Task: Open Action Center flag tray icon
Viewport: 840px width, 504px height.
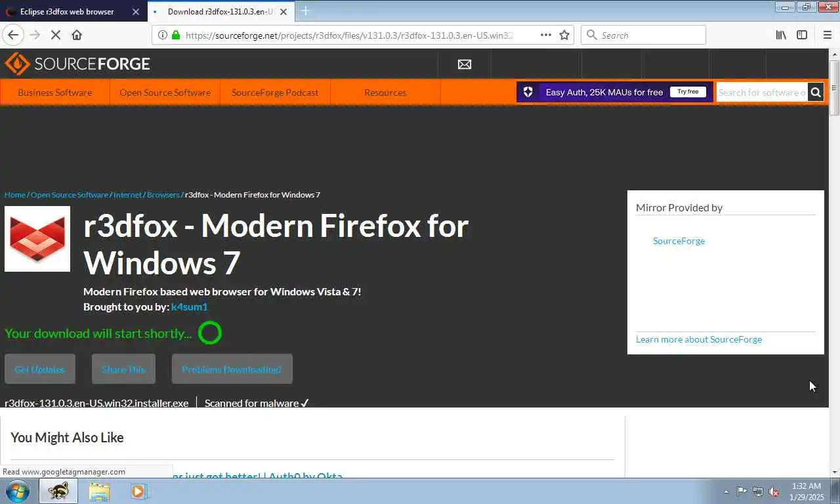Action: click(x=742, y=492)
